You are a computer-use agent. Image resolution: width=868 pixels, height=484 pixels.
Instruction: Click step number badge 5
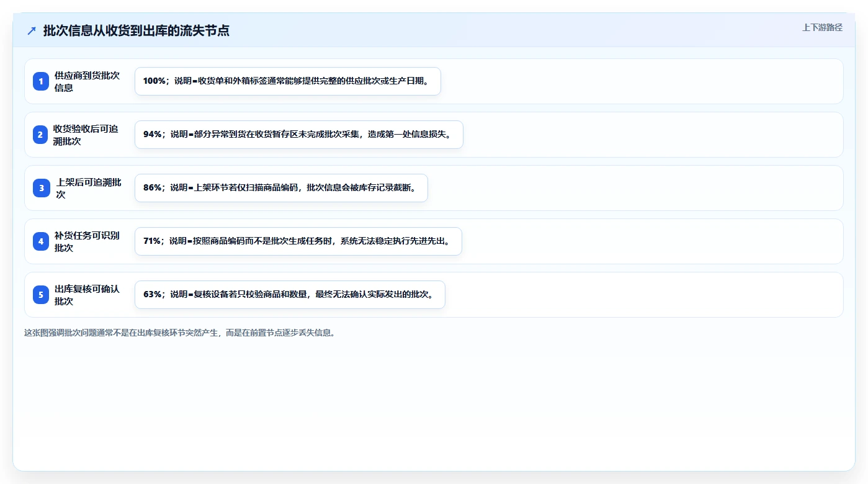41,295
